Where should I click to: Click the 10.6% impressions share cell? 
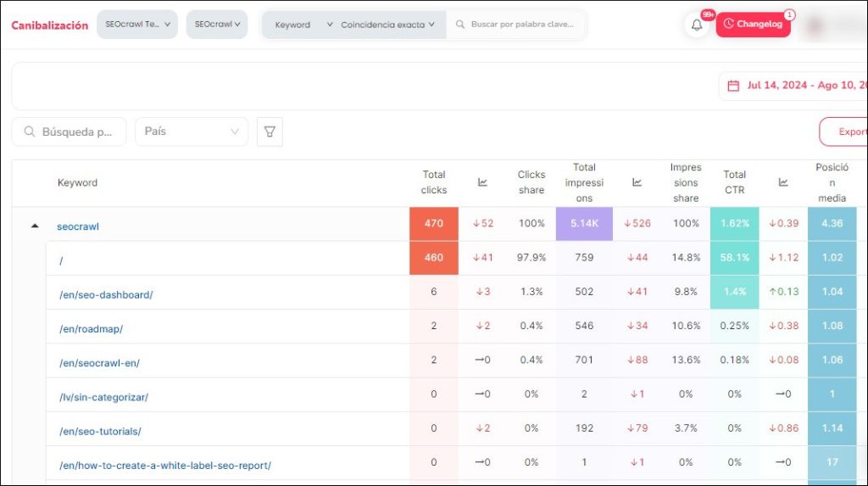click(686, 326)
